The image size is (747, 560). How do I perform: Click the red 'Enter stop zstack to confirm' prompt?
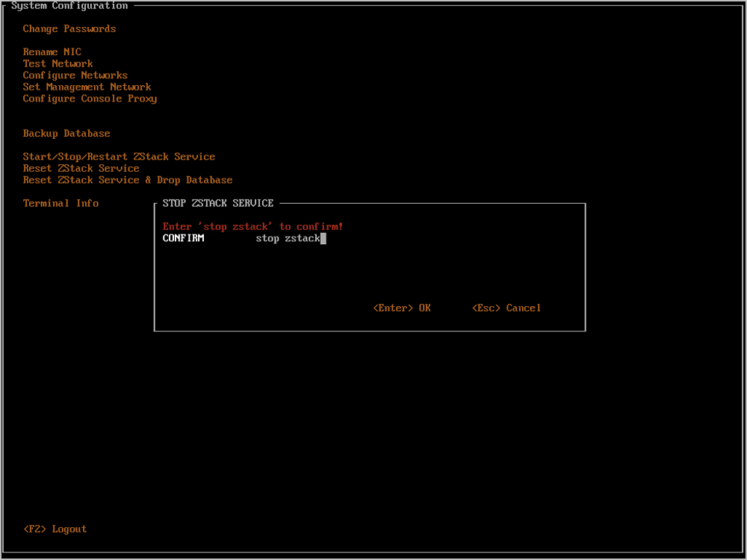(252, 227)
